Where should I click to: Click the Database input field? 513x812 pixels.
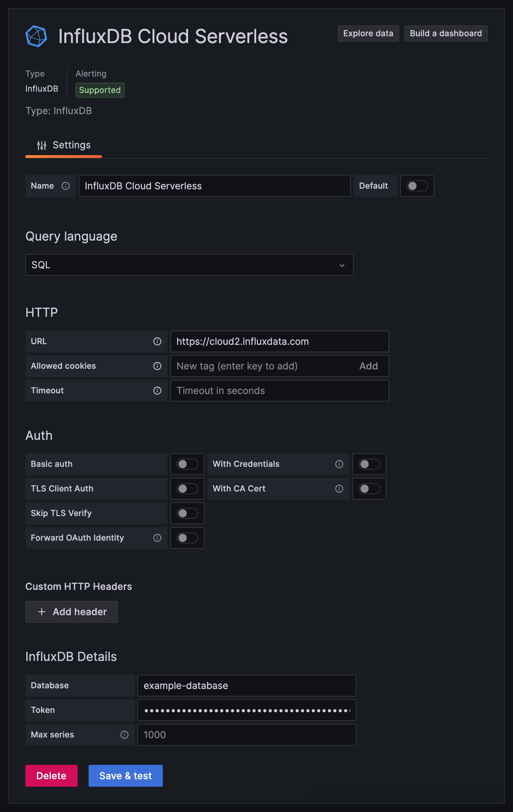pos(247,686)
